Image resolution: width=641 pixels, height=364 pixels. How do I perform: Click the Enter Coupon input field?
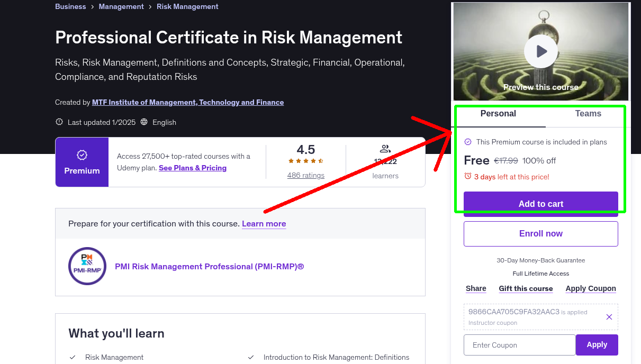click(519, 344)
